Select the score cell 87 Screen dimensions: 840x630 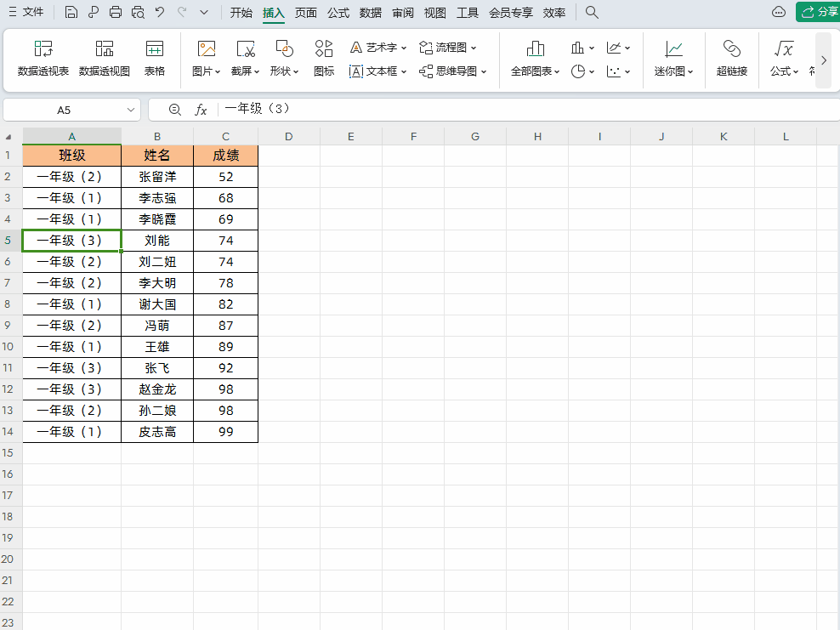tap(225, 326)
